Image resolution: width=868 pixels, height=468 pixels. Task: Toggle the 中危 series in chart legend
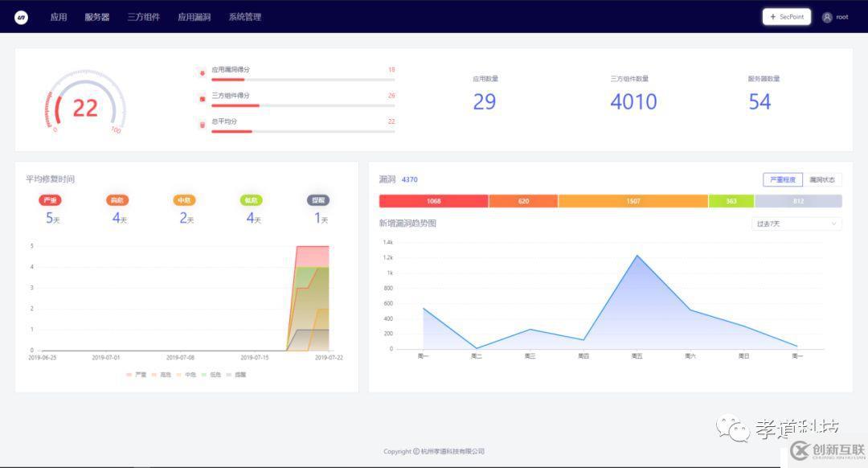point(186,375)
